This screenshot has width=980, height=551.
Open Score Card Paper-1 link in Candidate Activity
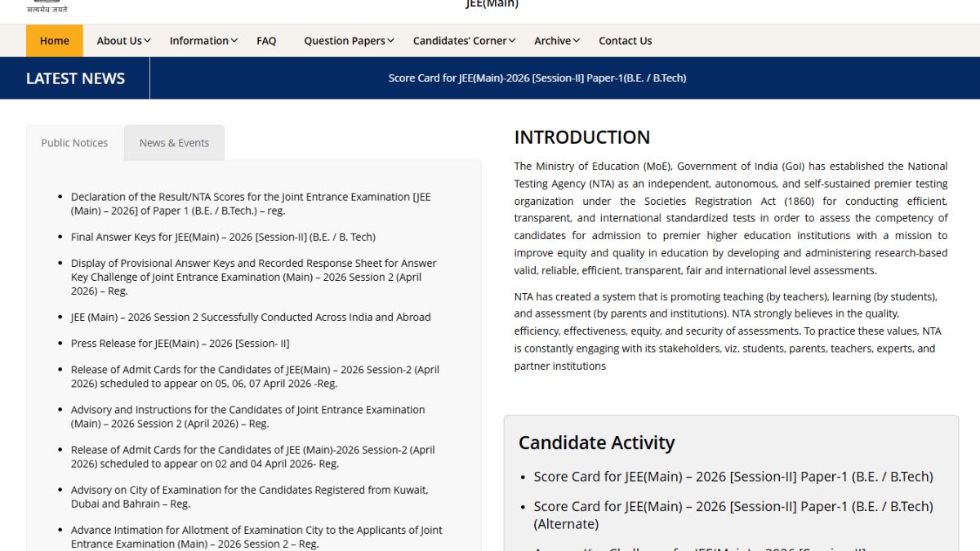pos(733,477)
